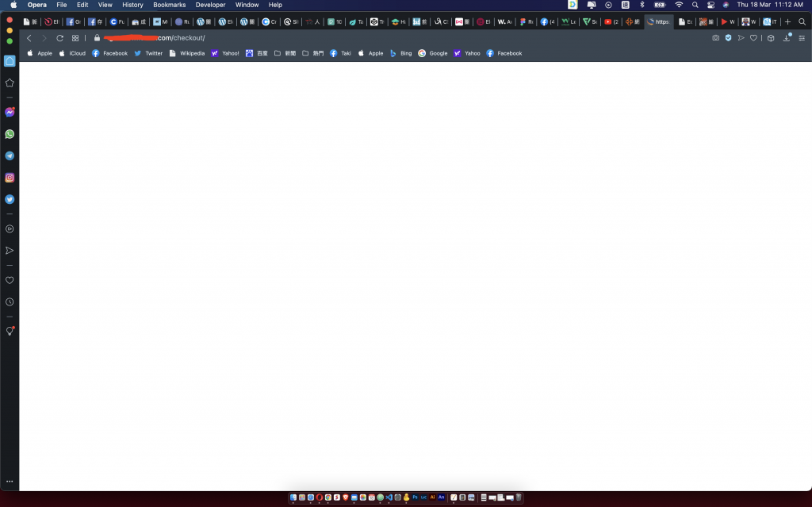Open the downloads icon in the toolbar
The height and width of the screenshot is (507, 812).
coord(787,38)
